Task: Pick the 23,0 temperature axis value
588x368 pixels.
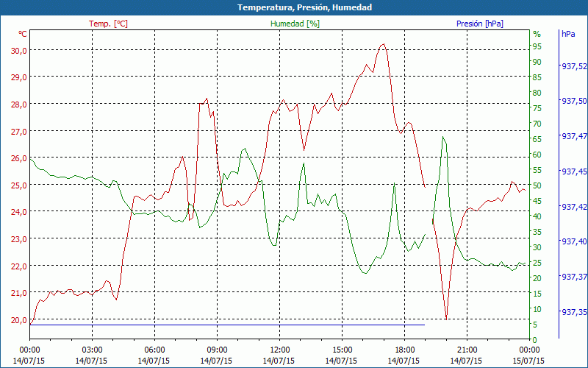Action: coord(19,239)
